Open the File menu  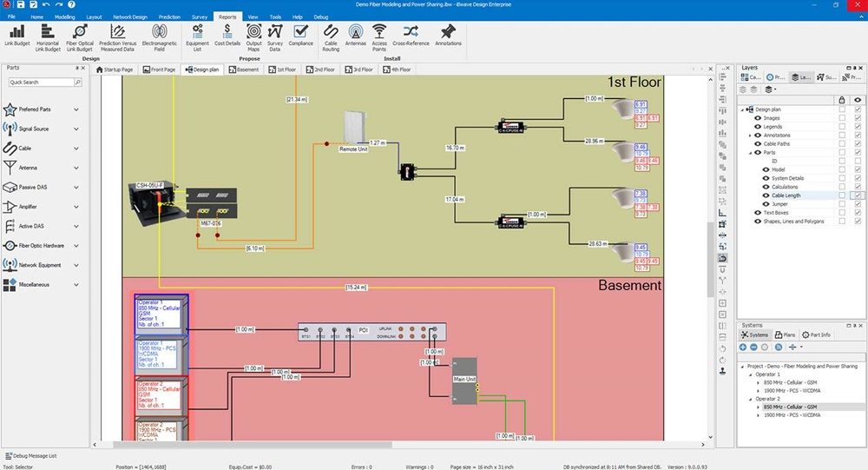11,17
